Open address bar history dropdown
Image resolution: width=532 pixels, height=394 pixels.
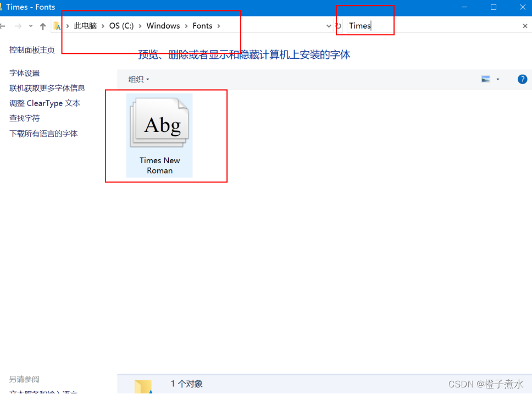pos(329,26)
